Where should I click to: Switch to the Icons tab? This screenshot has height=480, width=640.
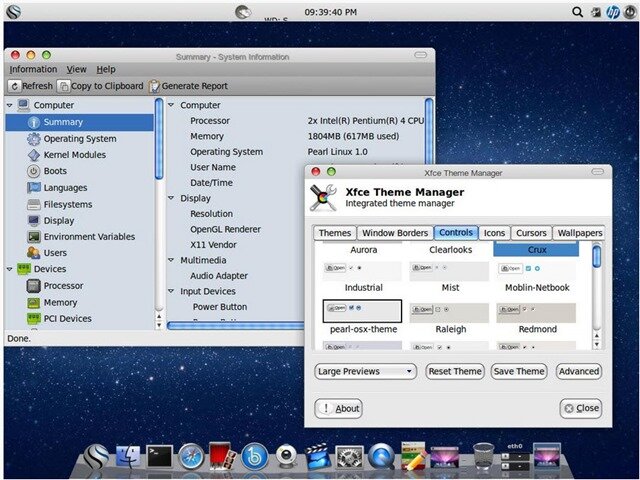click(x=494, y=233)
